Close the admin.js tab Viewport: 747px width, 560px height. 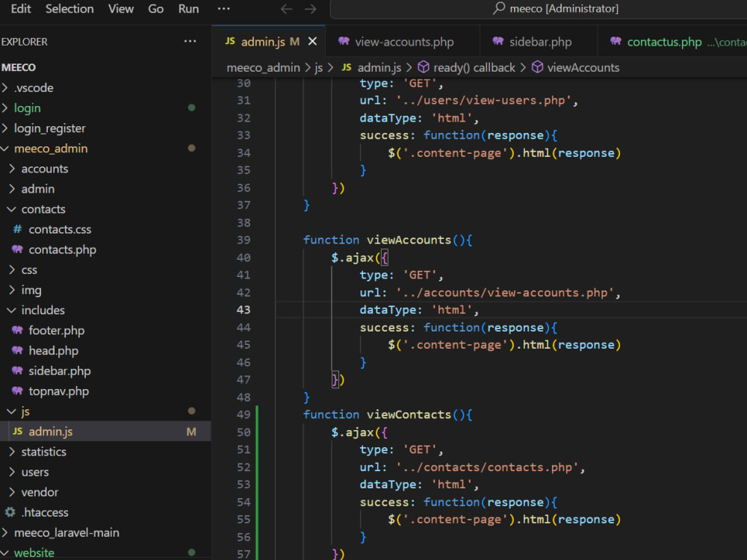tap(312, 41)
